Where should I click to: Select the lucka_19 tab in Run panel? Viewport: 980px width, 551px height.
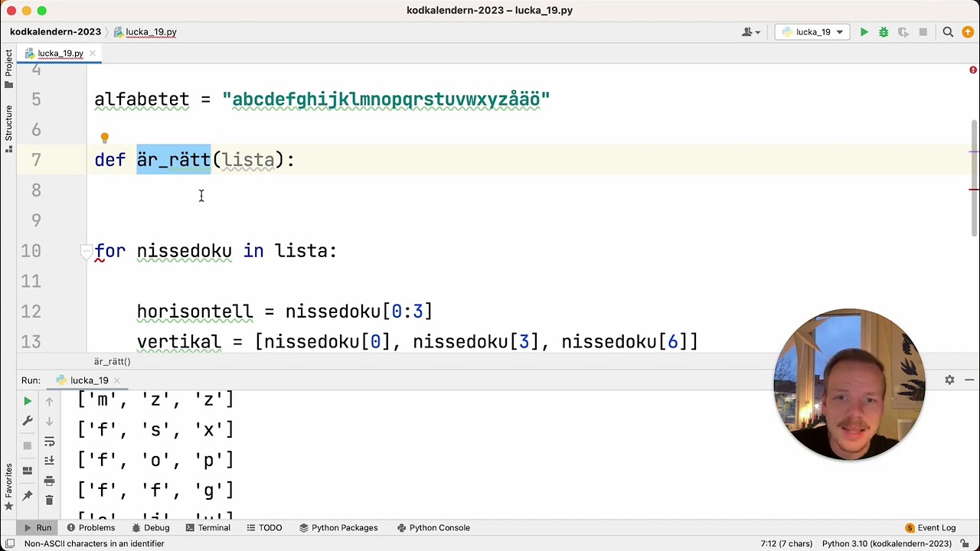pyautogui.click(x=89, y=380)
